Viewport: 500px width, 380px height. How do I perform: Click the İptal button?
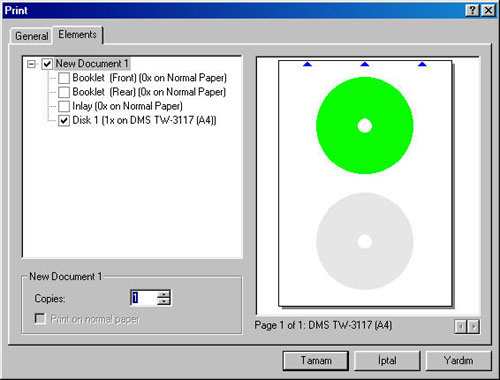(387, 360)
